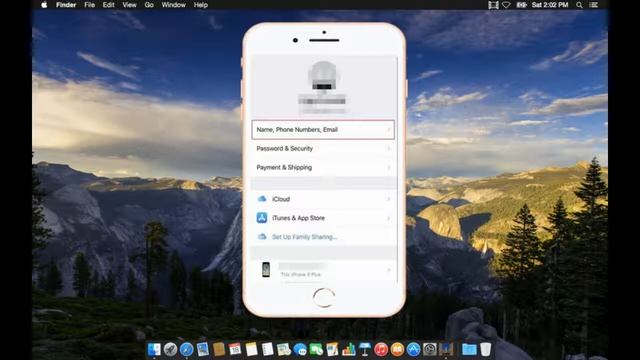Image resolution: width=640 pixels, height=360 pixels.
Task: Tap iTunes & App Store row icon
Action: (x=262, y=218)
